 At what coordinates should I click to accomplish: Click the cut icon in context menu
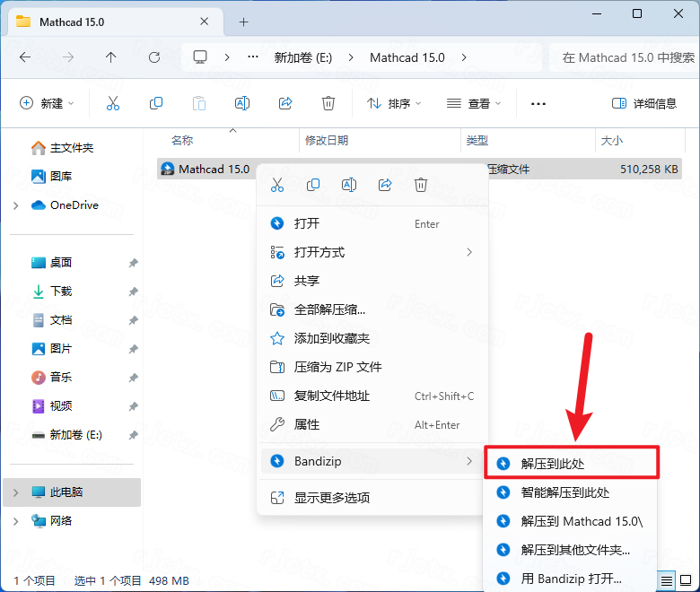tap(277, 185)
